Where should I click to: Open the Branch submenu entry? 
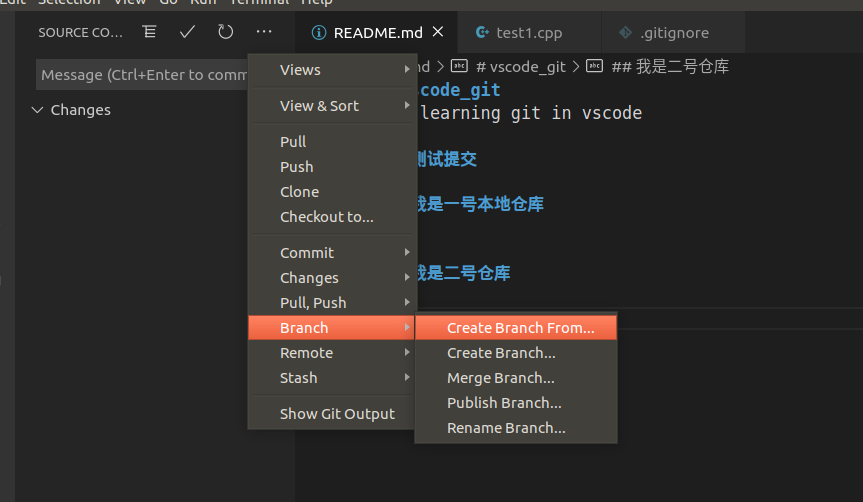point(332,328)
